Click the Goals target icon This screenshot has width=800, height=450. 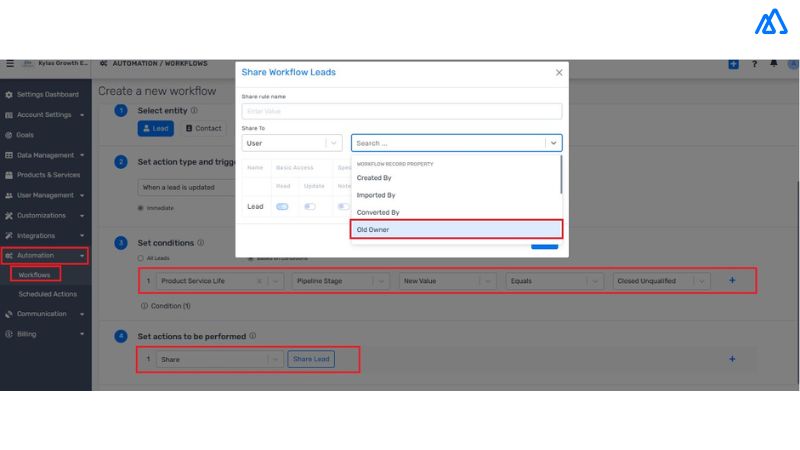tap(9, 135)
